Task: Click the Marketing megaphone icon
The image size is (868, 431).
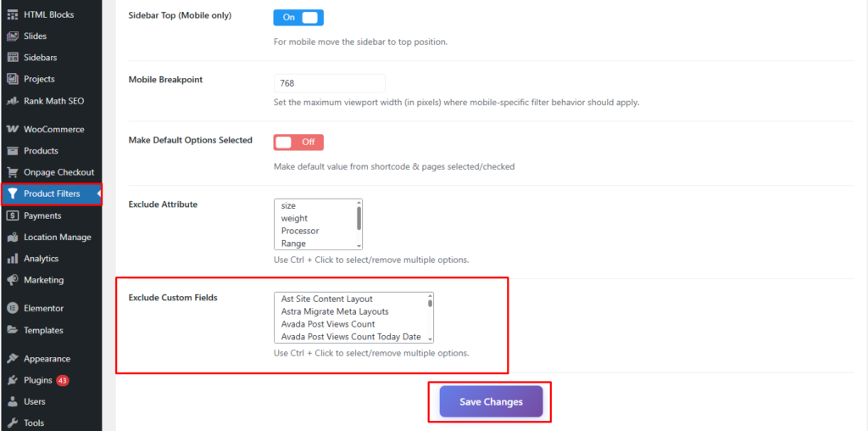Action: [13, 279]
